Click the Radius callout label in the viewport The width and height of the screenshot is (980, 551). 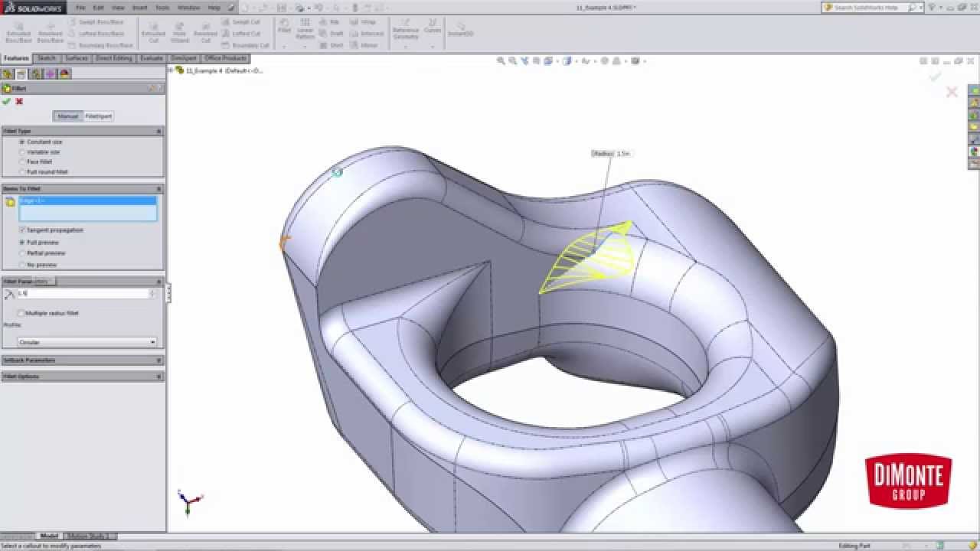[611, 154]
